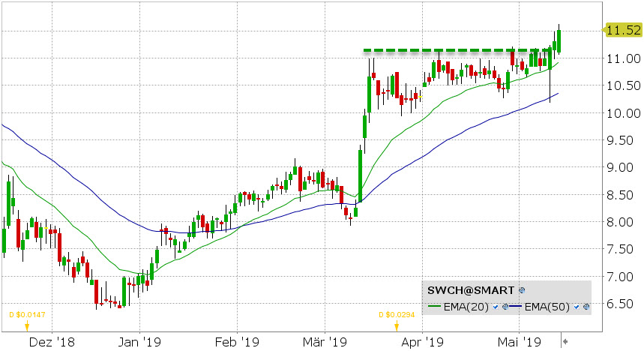Select the green dashed resistance line
This screenshot has height=351, width=644.
pos(456,50)
